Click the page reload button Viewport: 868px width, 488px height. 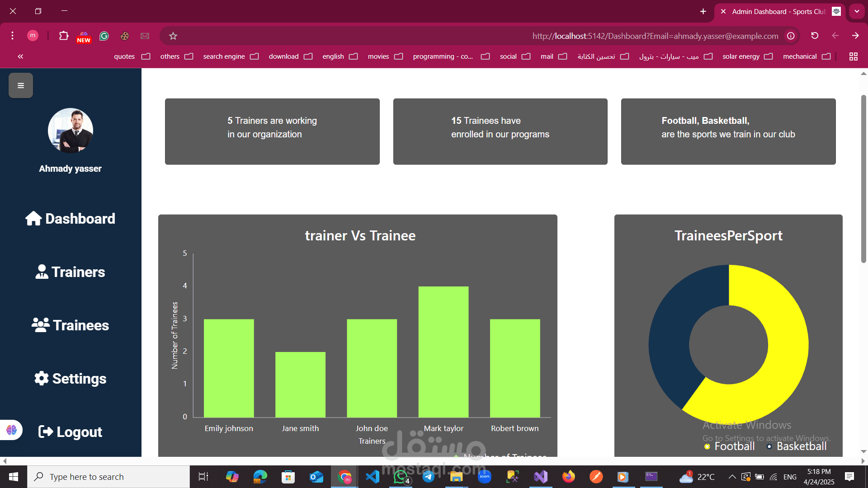click(815, 36)
